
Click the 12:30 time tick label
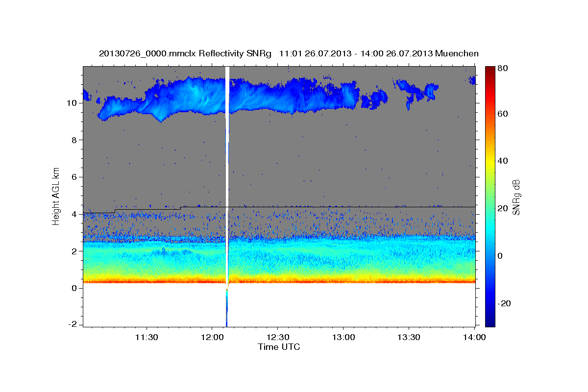278,338
